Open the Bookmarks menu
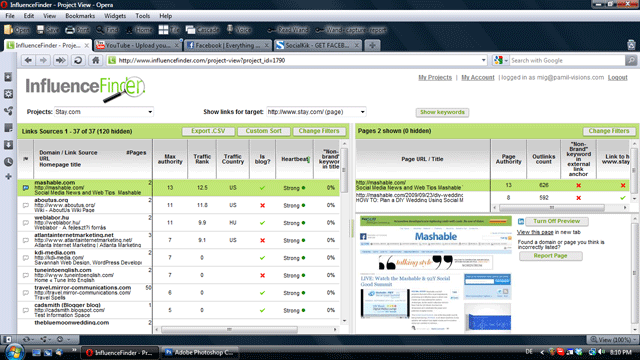 click(x=80, y=16)
